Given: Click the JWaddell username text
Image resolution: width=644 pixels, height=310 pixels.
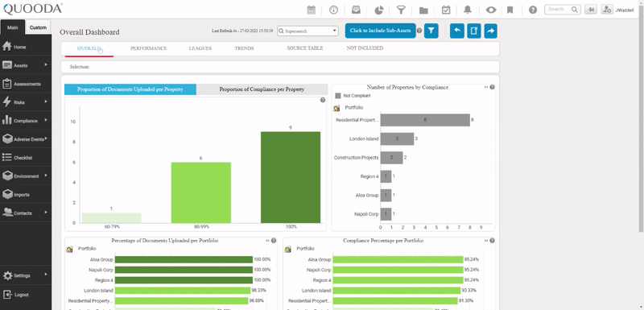Looking at the screenshot, I should pos(625,10).
